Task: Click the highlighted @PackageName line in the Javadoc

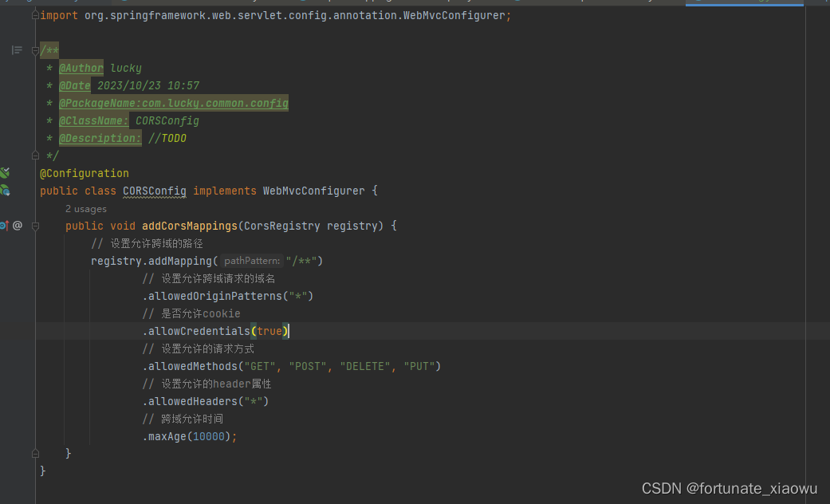Action: [x=174, y=103]
